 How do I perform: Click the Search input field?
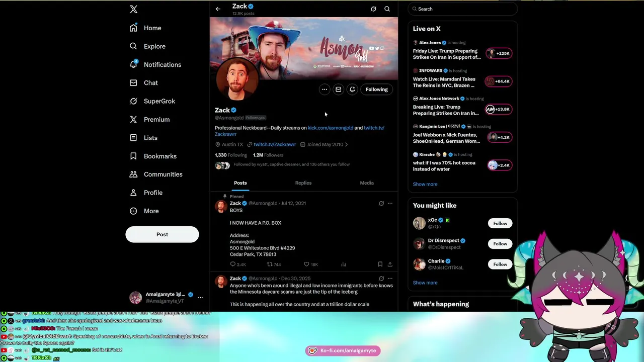tap(463, 9)
